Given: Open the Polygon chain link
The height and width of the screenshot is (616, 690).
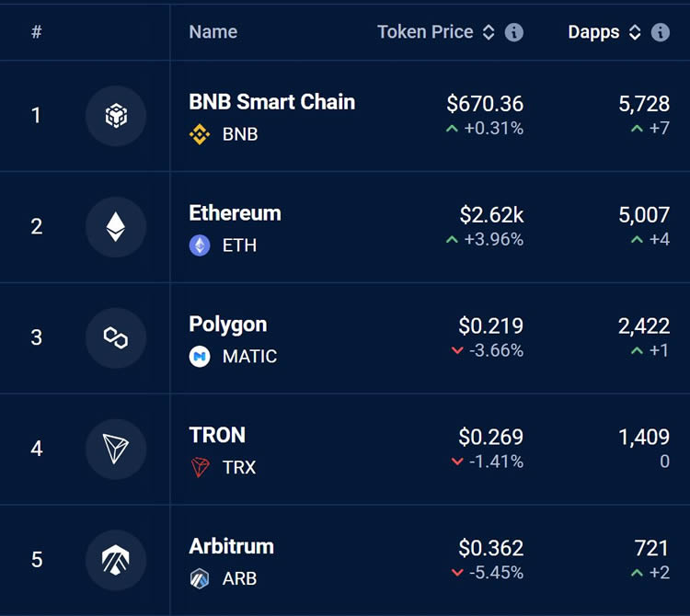Looking at the screenshot, I should pos(227,325).
